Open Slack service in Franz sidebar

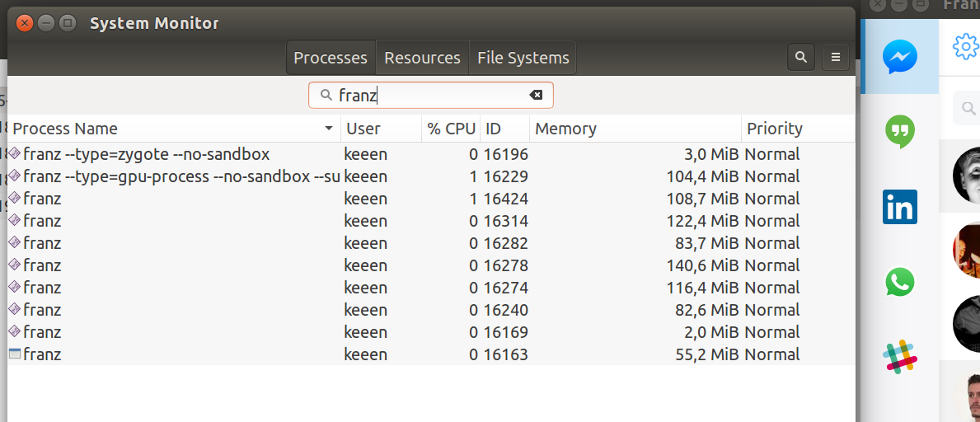click(900, 357)
